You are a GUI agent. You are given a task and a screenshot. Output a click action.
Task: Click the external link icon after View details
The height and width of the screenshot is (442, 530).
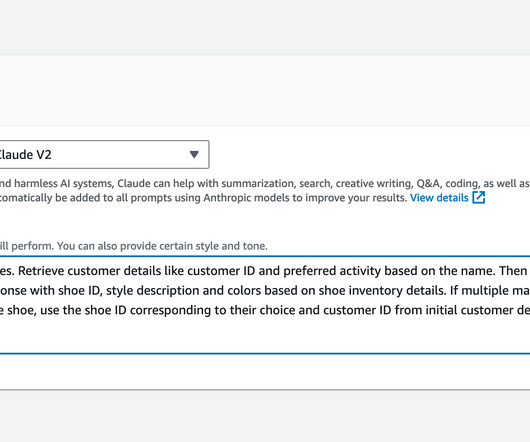click(x=479, y=197)
